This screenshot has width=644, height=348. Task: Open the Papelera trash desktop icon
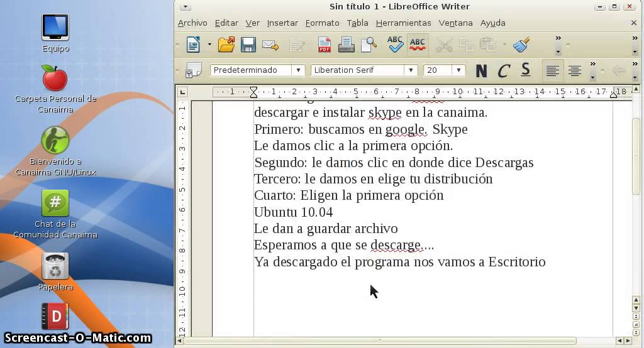click(55, 271)
